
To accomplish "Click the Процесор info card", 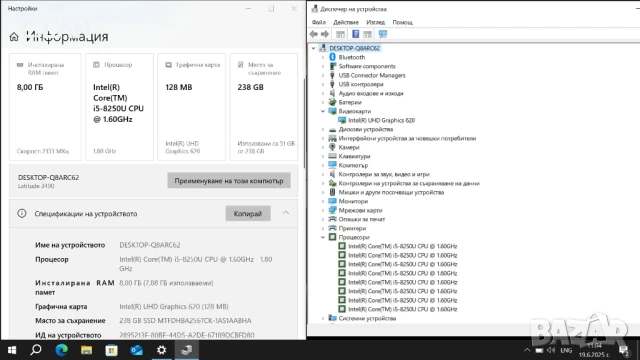I will [x=120, y=107].
